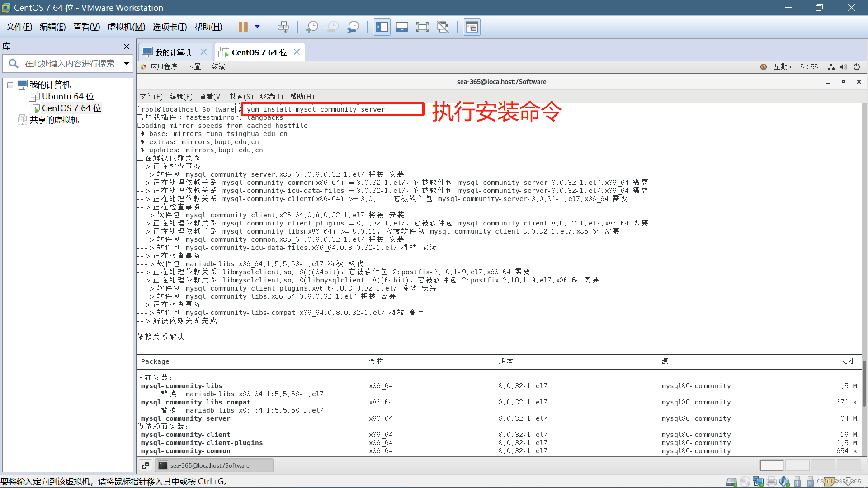Image resolution: width=868 pixels, height=488 pixels.
Task: Open VMware 帮助 menu
Action: click(208, 27)
